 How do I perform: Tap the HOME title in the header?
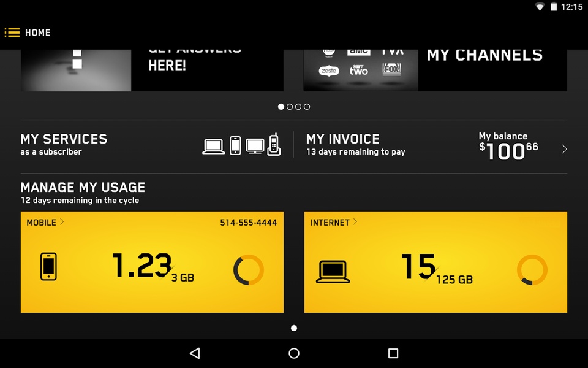[37, 33]
